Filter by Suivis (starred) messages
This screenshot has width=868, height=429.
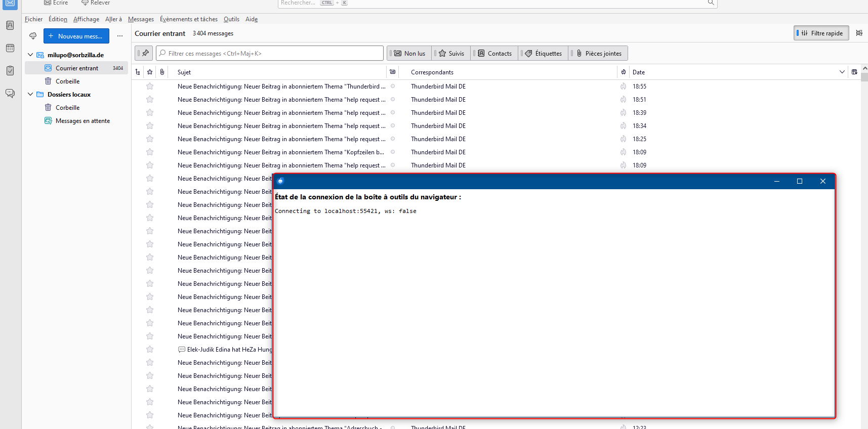coord(451,53)
